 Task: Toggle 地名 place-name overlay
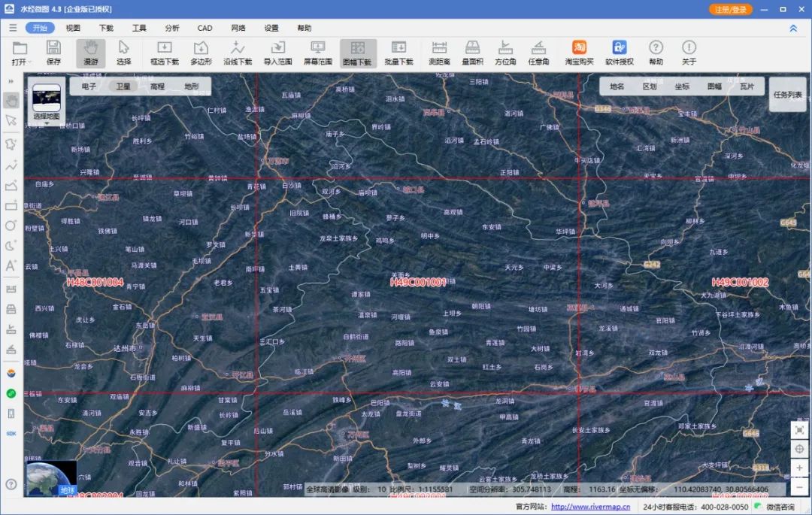point(617,86)
